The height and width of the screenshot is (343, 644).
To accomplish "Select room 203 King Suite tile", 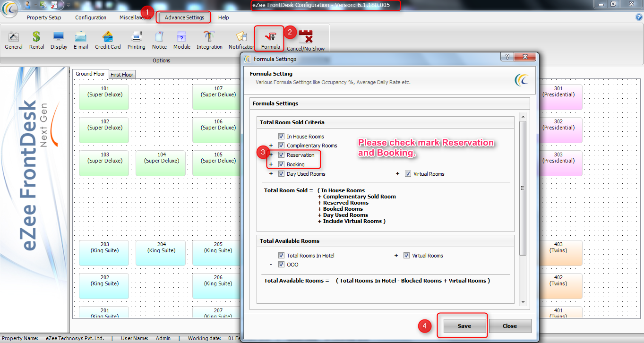I will (104, 253).
